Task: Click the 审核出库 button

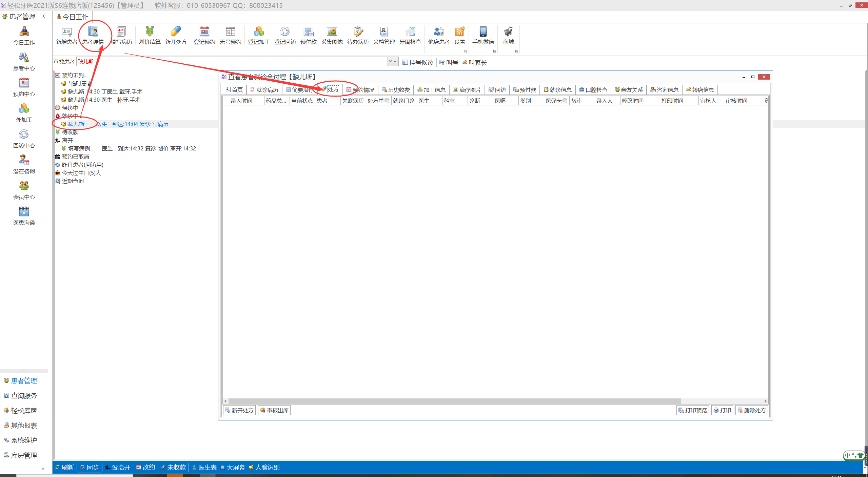Action: 274,410
